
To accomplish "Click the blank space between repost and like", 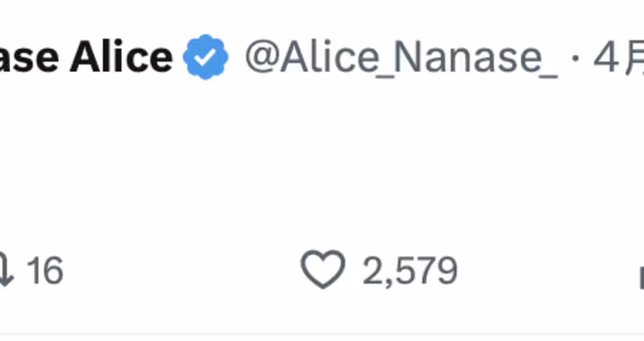I will pyautogui.click(x=182, y=271).
